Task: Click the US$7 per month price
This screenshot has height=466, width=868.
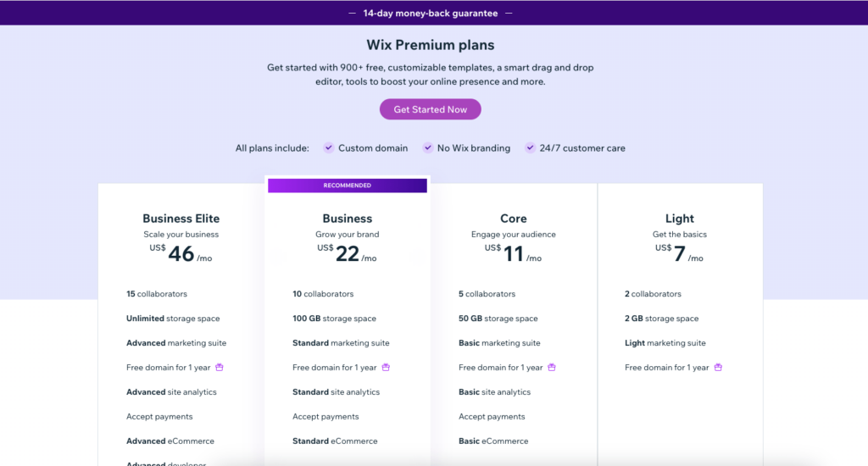Action: pos(679,254)
